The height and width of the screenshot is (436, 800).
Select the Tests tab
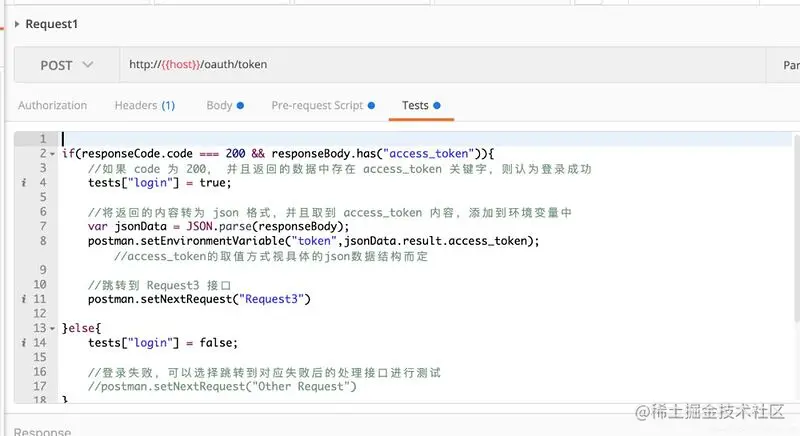pyautogui.click(x=421, y=106)
